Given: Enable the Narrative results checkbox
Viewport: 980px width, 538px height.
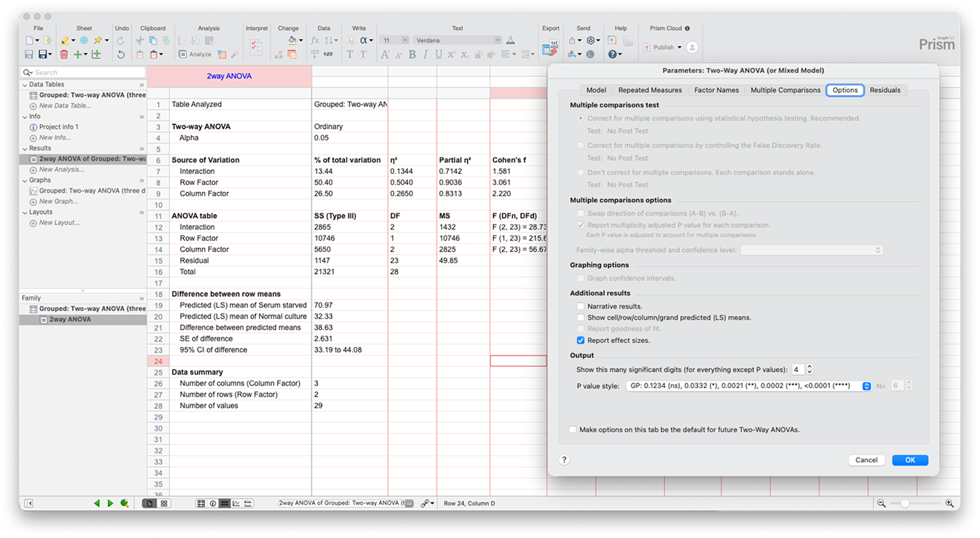Looking at the screenshot, I should 580,307.
